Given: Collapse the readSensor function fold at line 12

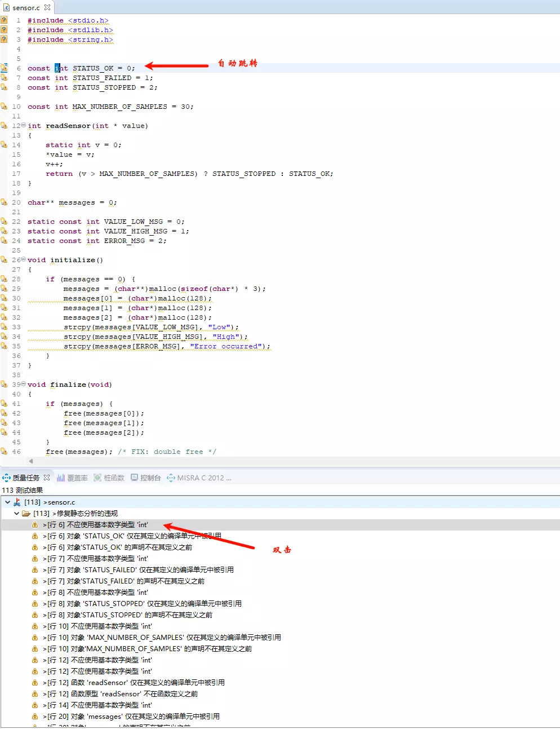Looking at the screenshot, I should pyautogui.click(x=23, y=125).
